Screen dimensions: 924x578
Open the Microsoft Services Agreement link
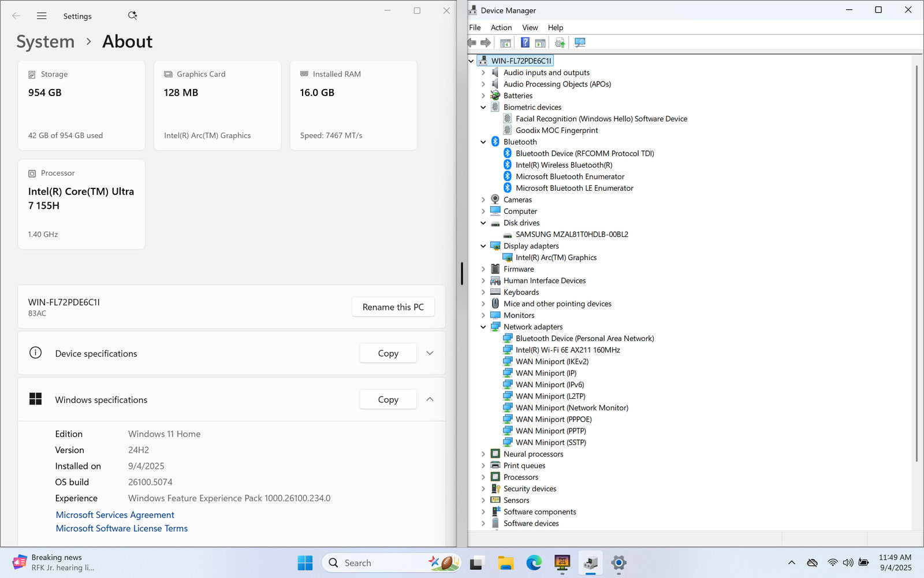[115, 514]
